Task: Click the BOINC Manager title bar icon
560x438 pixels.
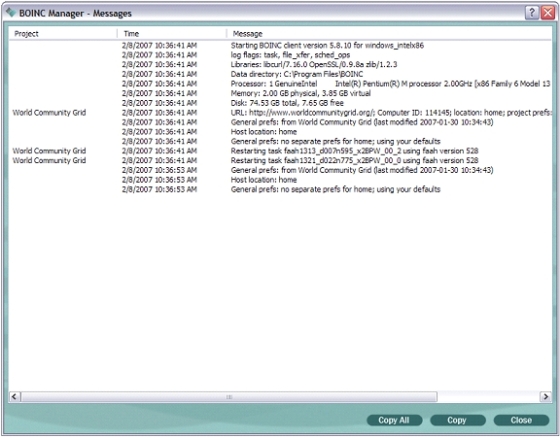Action: coord(11,13)
